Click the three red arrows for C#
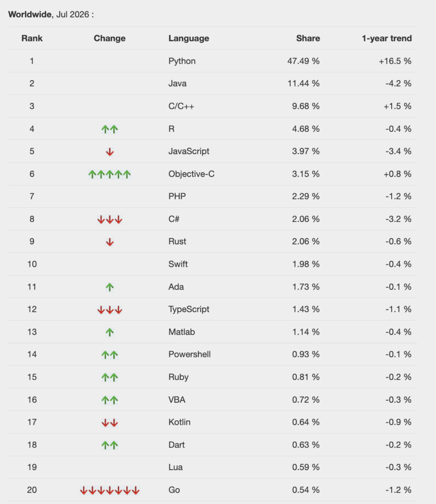Viewport: 436px width, 504px height. pos(110,220)
